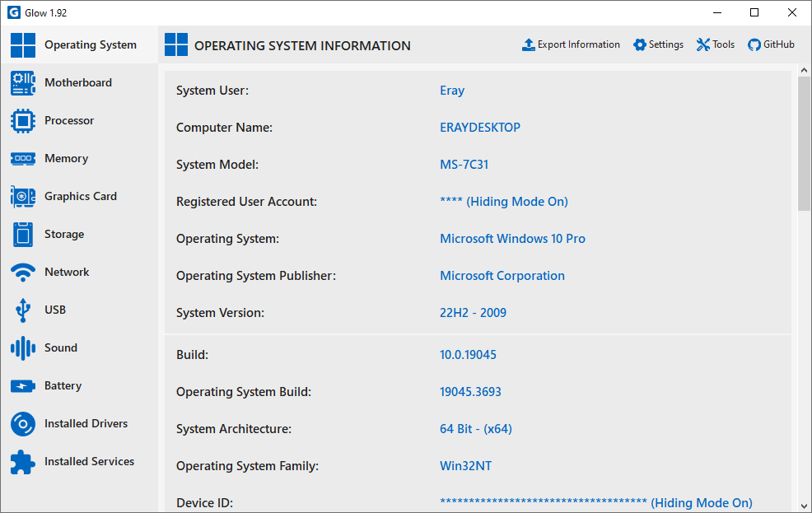Click the Battery icon
The image size is (812, 513).
[x=23, y=385]
